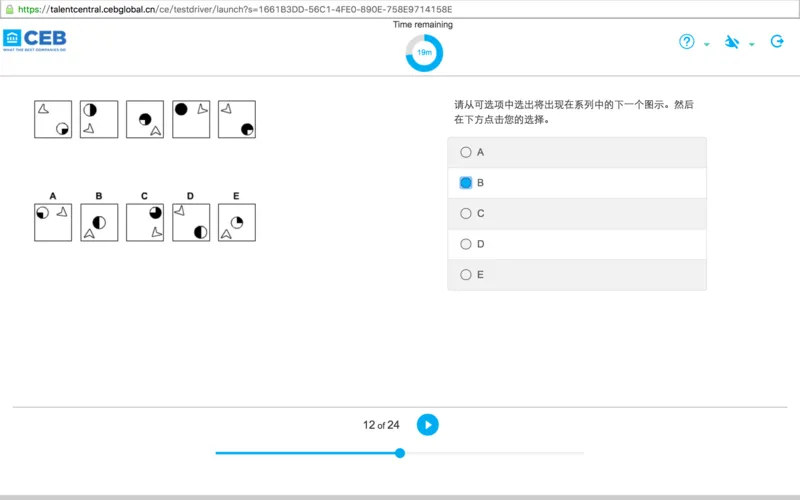Click the green padlock security icon

tap(9, 9)
